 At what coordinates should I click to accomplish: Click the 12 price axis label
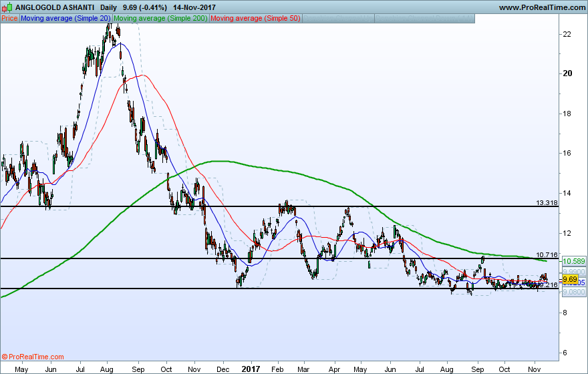tap(567, 233)
